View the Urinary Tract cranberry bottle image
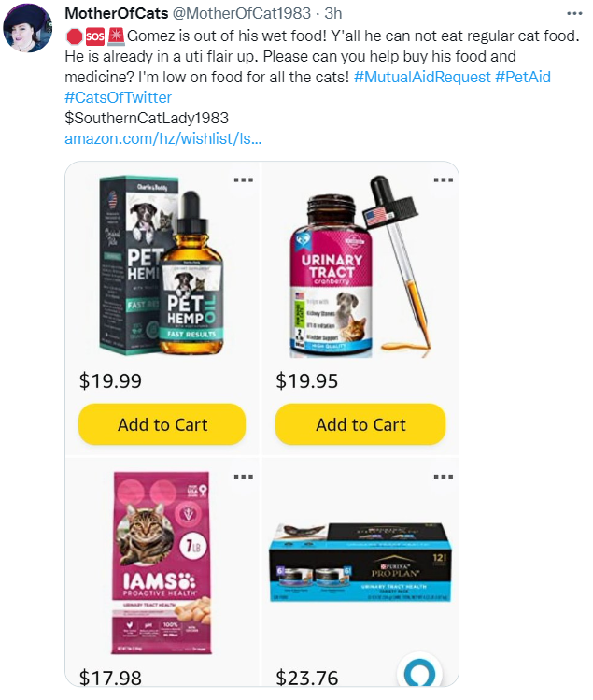Image resolution: width=593 pixels, height=700 pixels. (360, 266)
